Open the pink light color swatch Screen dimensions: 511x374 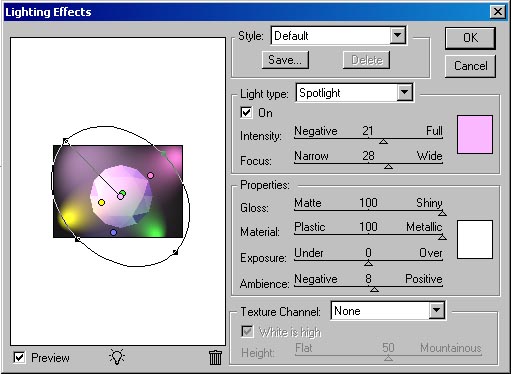click(475, 135)
